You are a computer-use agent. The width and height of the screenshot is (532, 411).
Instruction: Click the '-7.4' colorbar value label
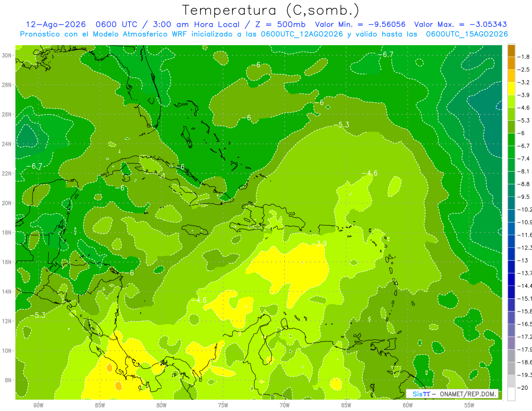click(x=524, y=159)
